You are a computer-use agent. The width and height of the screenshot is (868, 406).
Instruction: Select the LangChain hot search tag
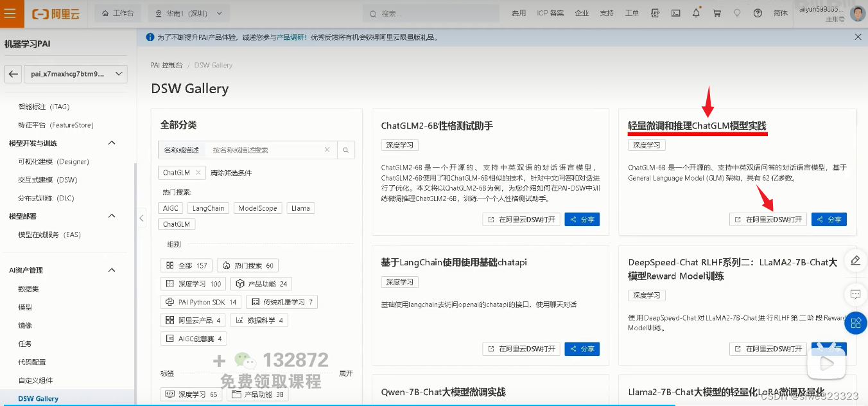(208, 208)
